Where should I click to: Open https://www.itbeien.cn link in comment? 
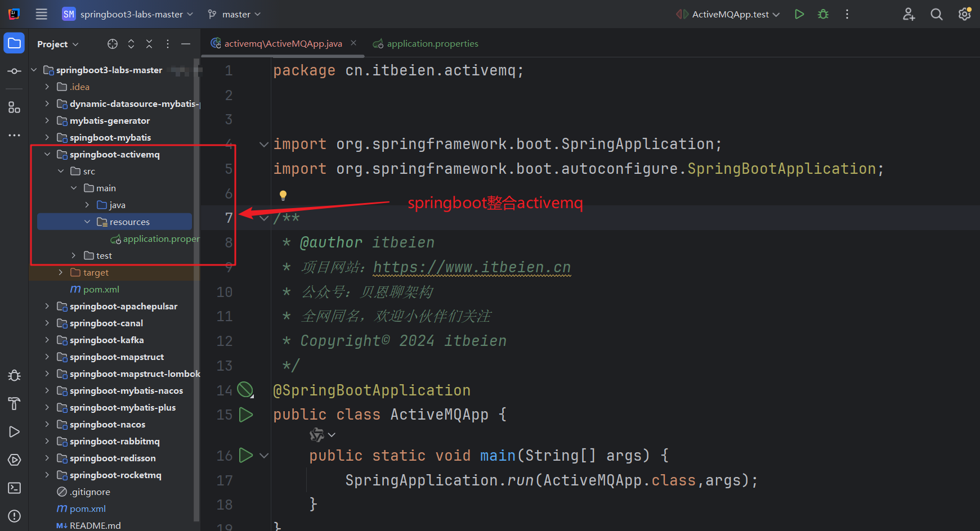point(472,267)
